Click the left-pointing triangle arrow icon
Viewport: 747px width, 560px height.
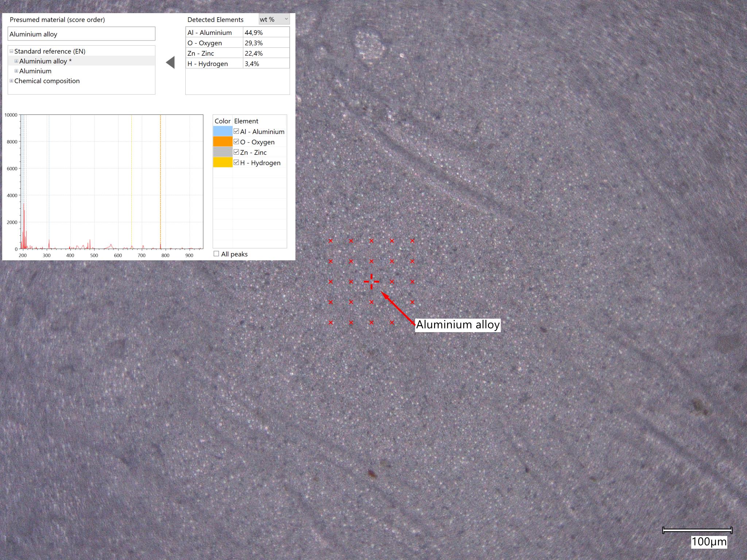point(170,62)
